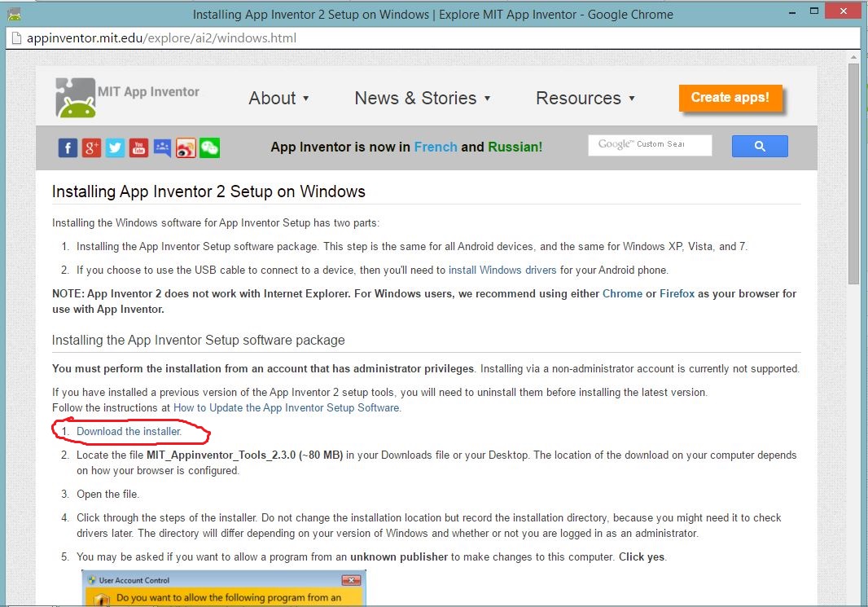Open the Google Groups forum icon

coord(162,147)
